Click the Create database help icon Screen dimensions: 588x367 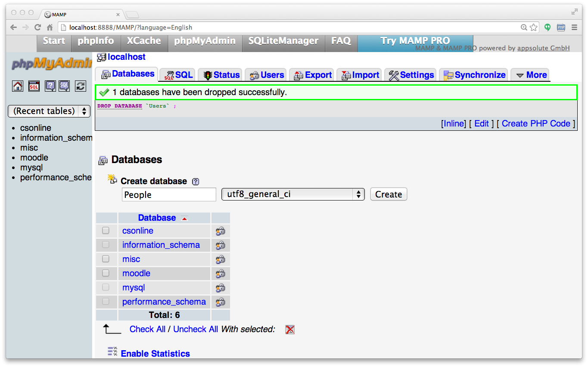pyautogui.click(x=196, y=182)
